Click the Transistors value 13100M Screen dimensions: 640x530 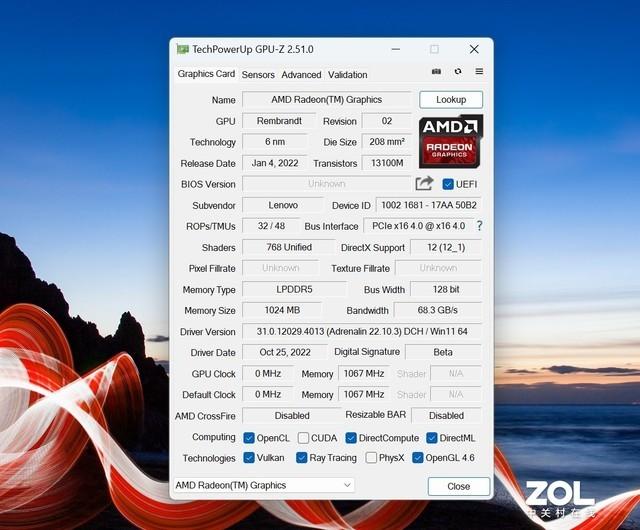[387, 163]
